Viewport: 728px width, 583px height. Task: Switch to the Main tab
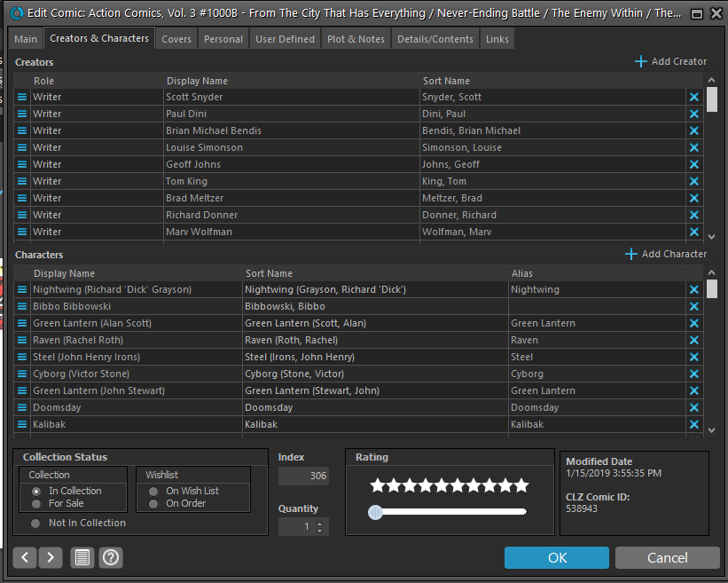pos(26,39)
